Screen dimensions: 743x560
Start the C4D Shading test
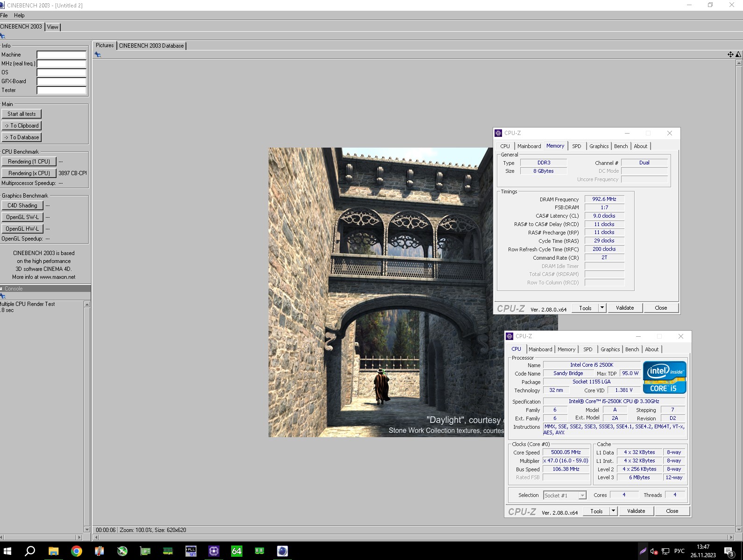coord(22,206)
